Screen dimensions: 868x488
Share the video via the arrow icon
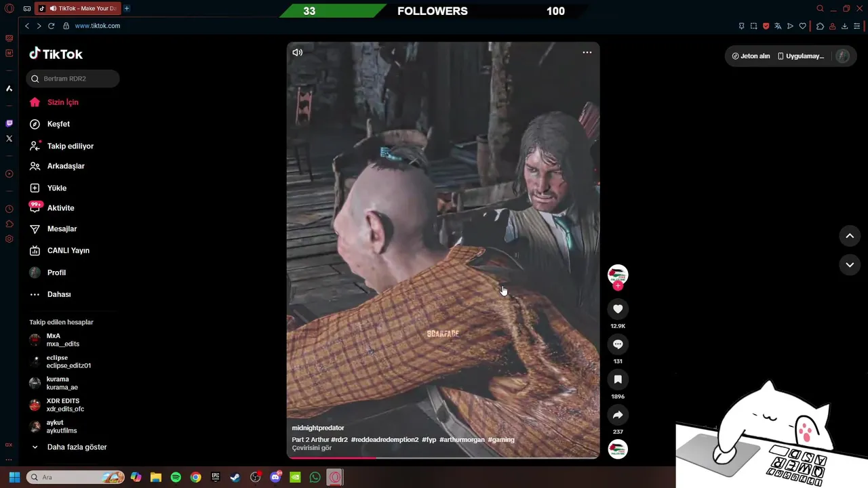pyautogui.click(x=618, y=415)
